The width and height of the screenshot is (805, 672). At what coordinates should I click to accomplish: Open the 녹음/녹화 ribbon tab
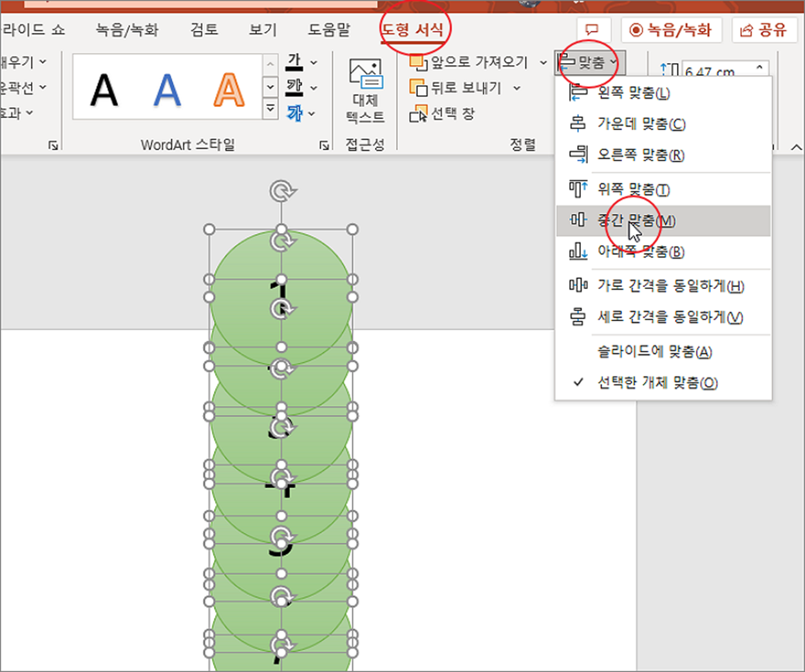pos(127,30)
